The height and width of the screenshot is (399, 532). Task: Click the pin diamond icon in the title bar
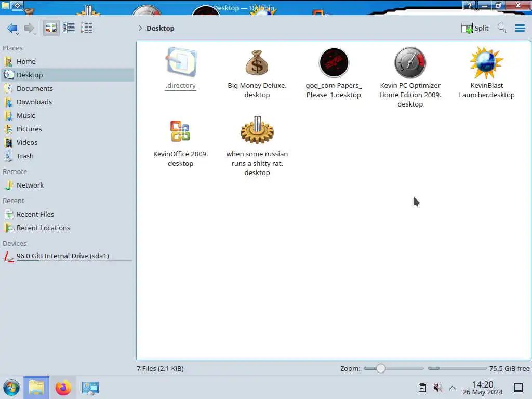(18, 5)
